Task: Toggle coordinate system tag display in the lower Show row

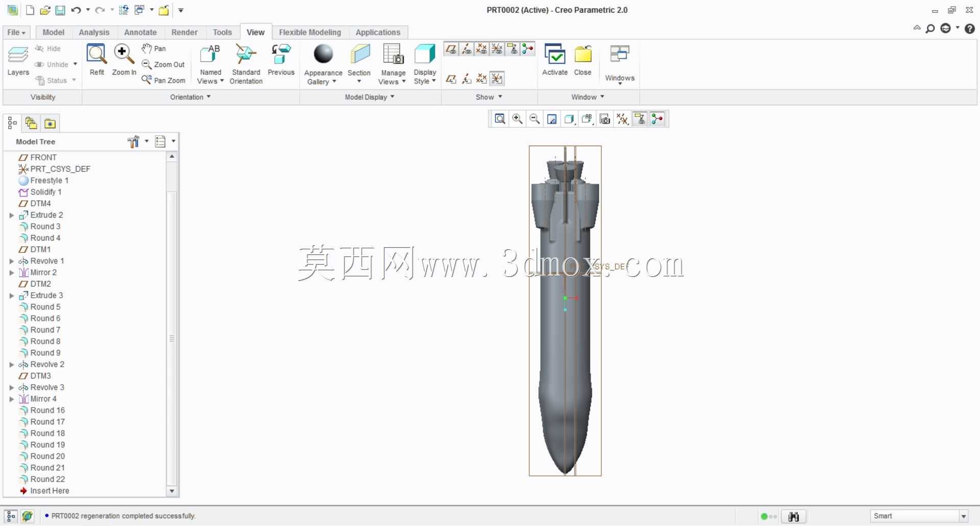Action: coord(497,79)
